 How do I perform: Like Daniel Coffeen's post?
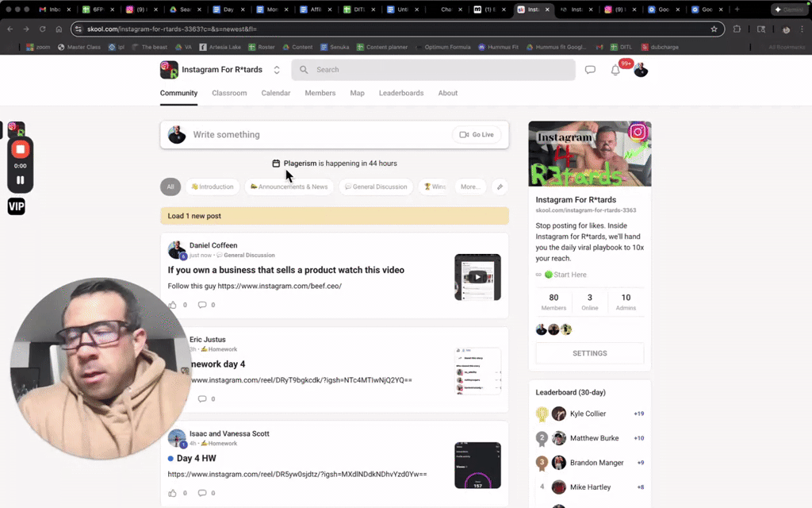click(x=172, y=305)
